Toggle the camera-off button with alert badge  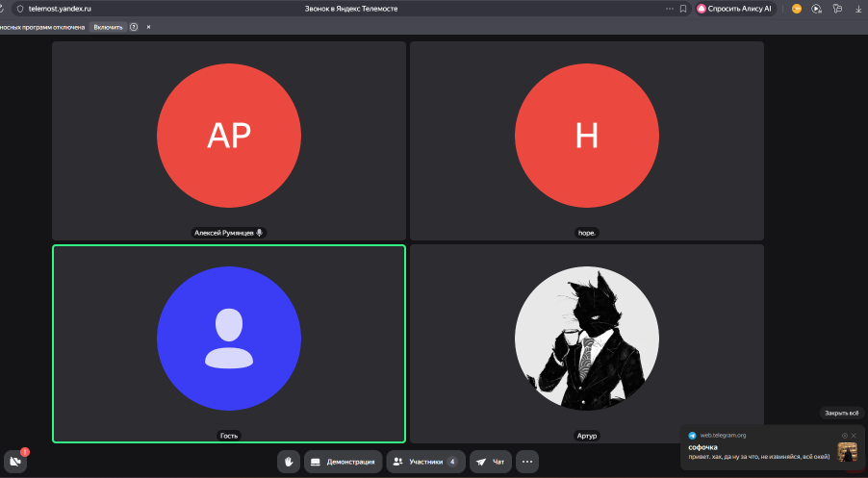pyautogui.click(x=15, y=461)
